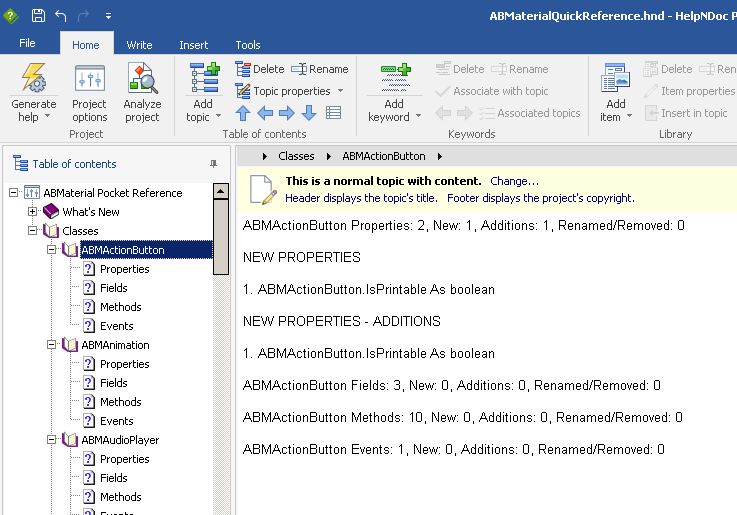Click Delete in the Library group

click(x=667, y=69)
